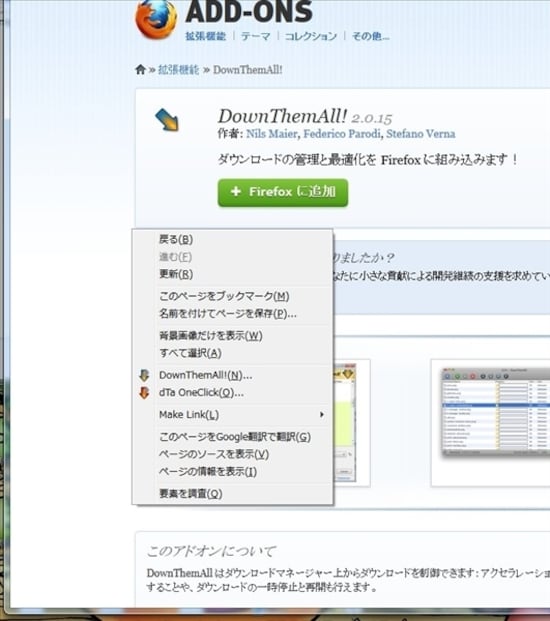Click the DownThemAll! add-on arrow icon
The height and width of the screenshot is (621, 550).
click(167, 120)
